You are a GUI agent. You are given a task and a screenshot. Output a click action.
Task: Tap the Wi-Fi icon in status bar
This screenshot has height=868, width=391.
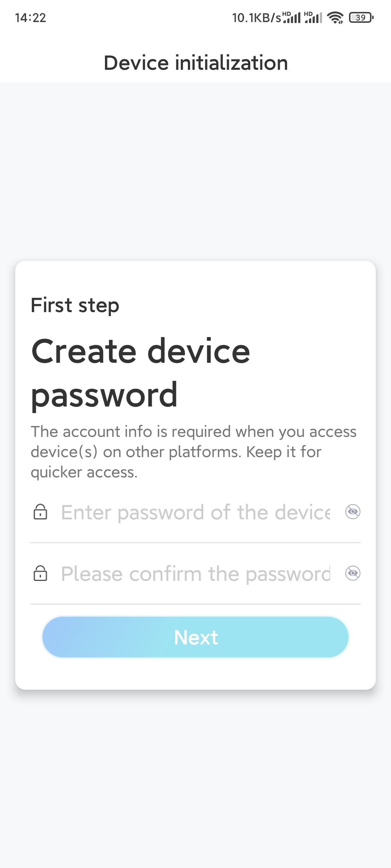(335, 17)
